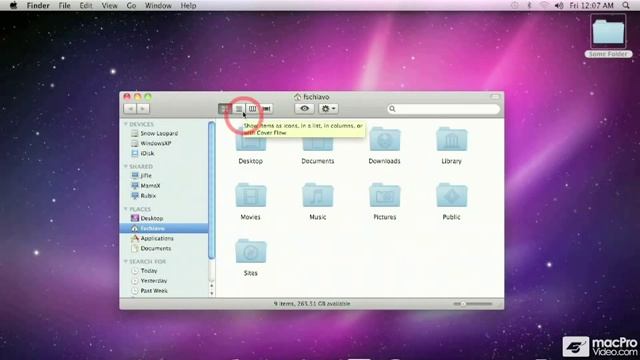
Task: Click the menu bar clock
Action: pyautogui.click(x=591, y=5)
